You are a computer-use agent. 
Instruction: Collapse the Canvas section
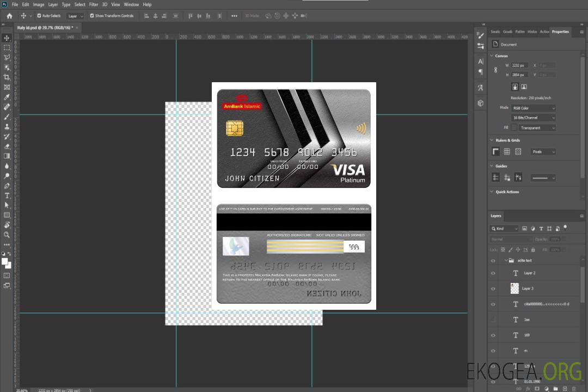tap(492, 56)
